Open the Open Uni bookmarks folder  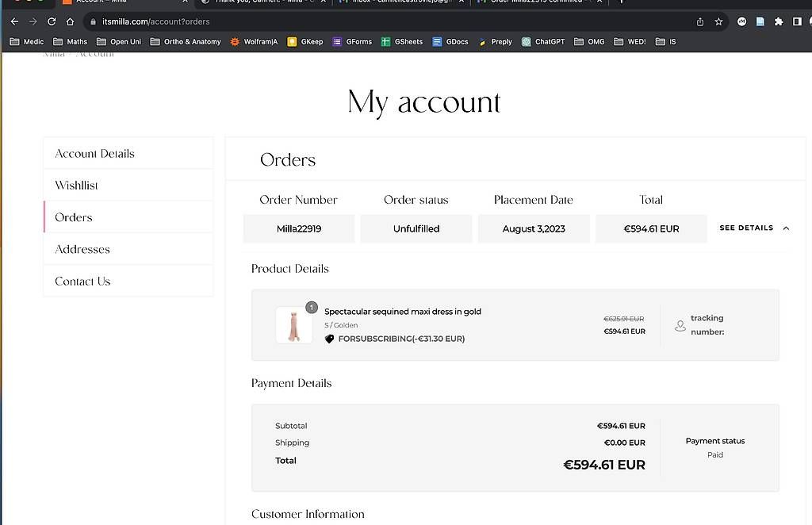119,41
